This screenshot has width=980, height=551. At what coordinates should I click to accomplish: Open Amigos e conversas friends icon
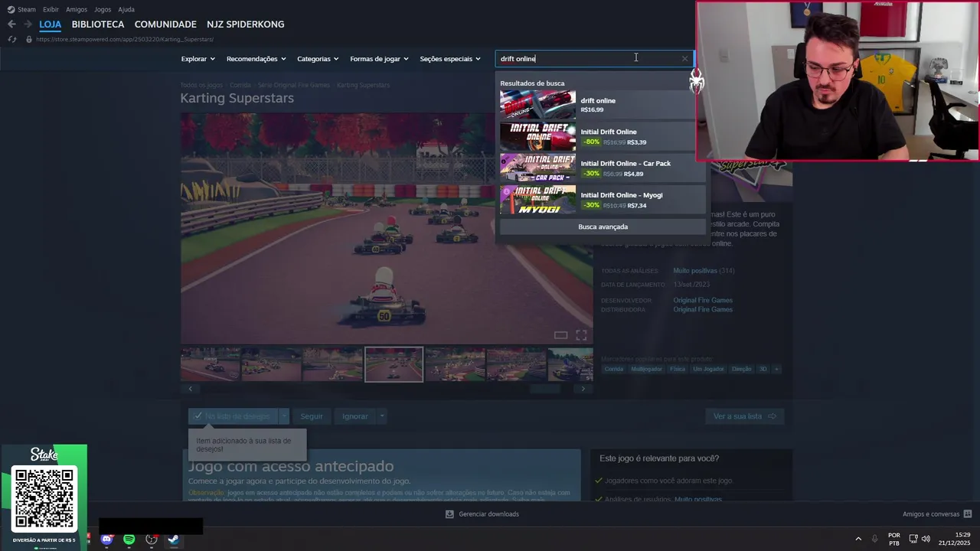click(968, 514)
